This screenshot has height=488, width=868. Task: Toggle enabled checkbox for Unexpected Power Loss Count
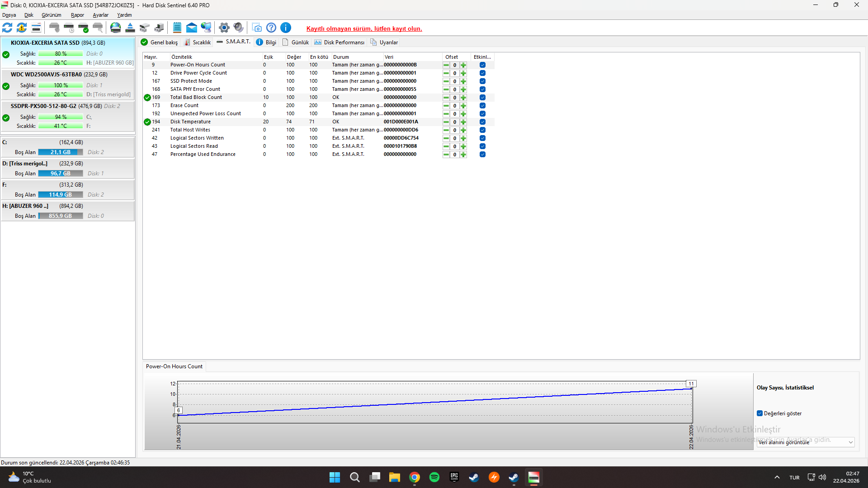482,114
